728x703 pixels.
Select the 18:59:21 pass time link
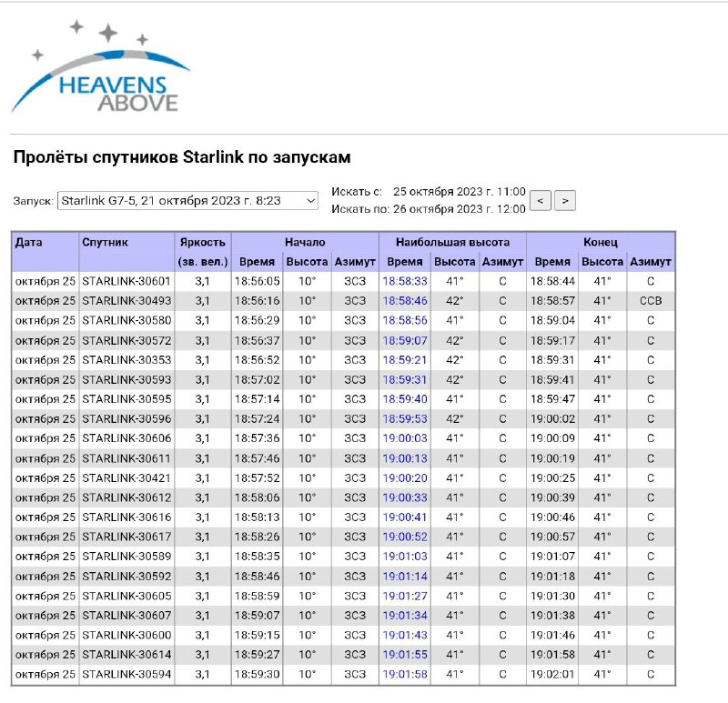(x=405, y=360)
